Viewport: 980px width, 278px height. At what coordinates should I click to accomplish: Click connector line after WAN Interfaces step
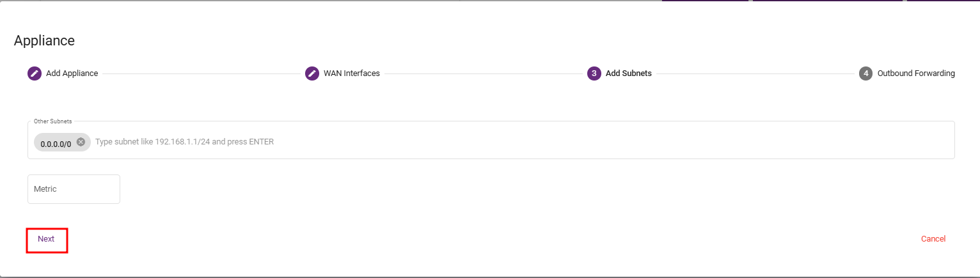[483, 73]
